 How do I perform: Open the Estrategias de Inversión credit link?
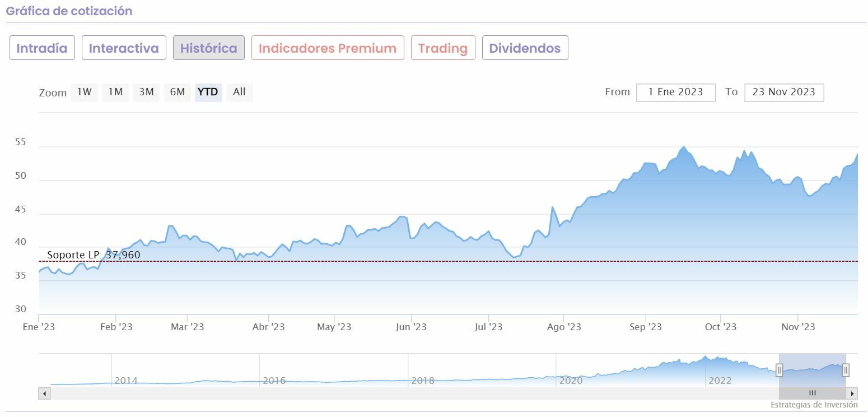[x=814, y=405]
